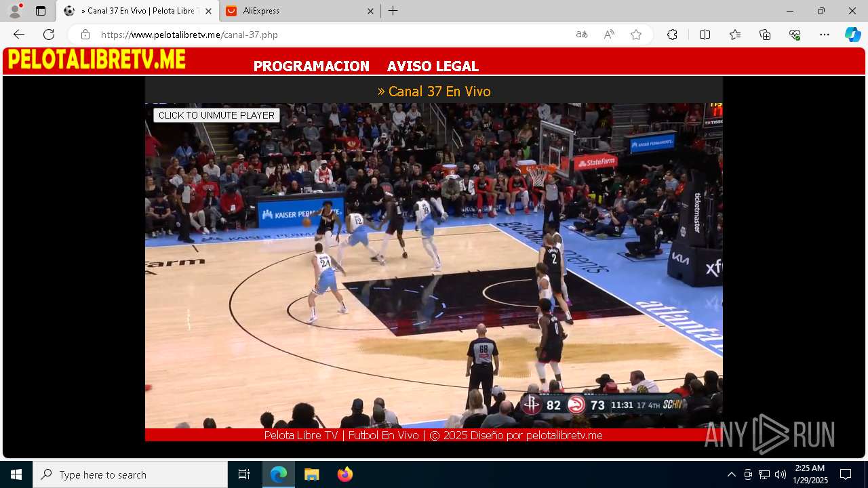The image size is (868, 488).
Task: Open the clock showing 2:25 AM
Action: [810, 474]
